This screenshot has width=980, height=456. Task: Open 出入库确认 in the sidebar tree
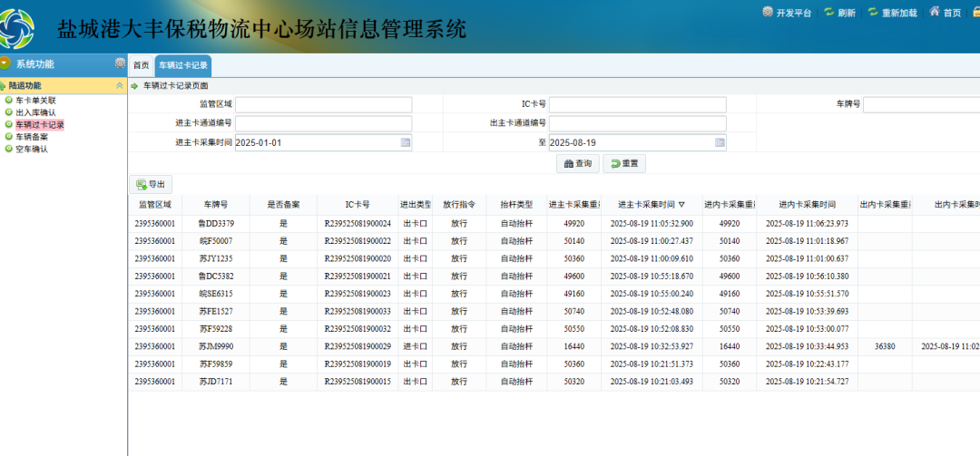(x=35, y=112)
